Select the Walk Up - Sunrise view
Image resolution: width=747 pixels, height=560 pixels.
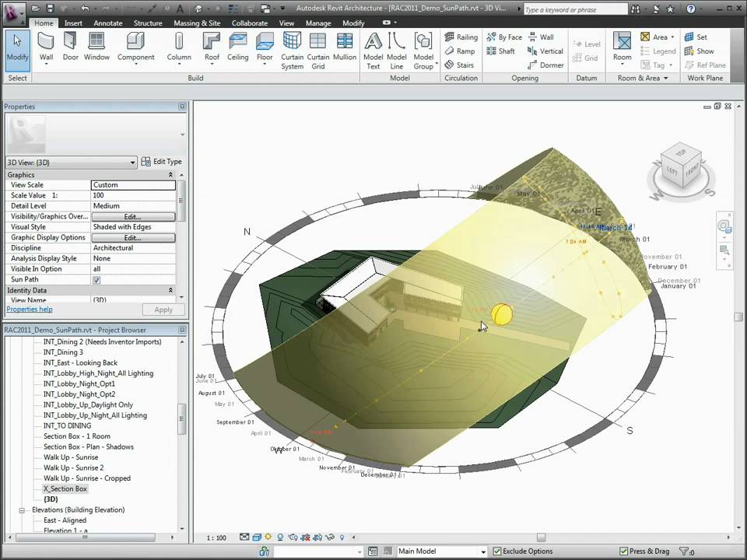[71, 457]
